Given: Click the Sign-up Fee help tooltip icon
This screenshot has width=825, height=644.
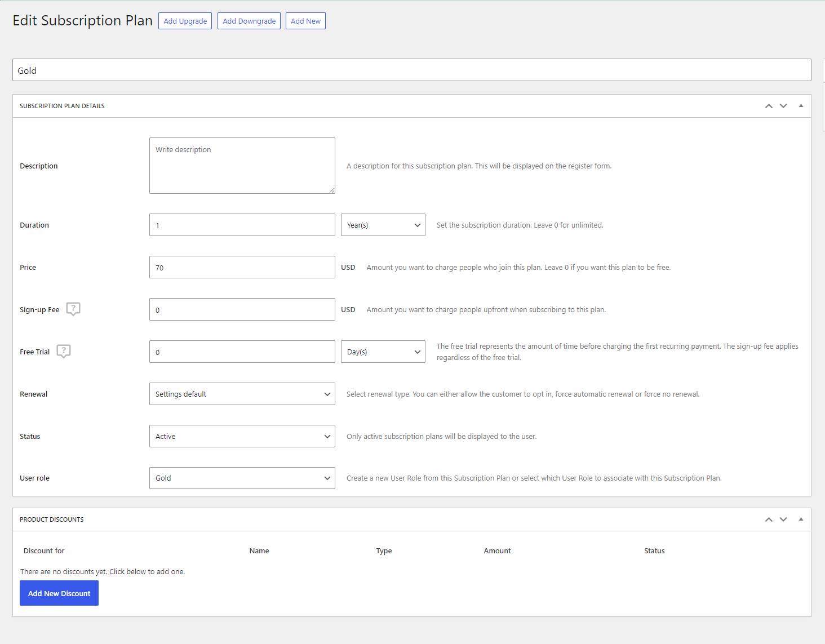Looking at the screenshot, I should 73,309.
